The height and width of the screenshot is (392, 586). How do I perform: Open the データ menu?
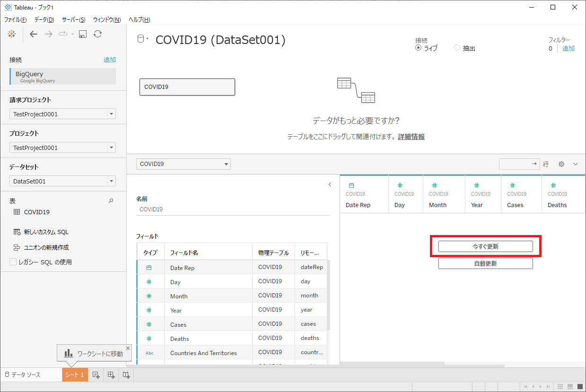click(44, 19)
